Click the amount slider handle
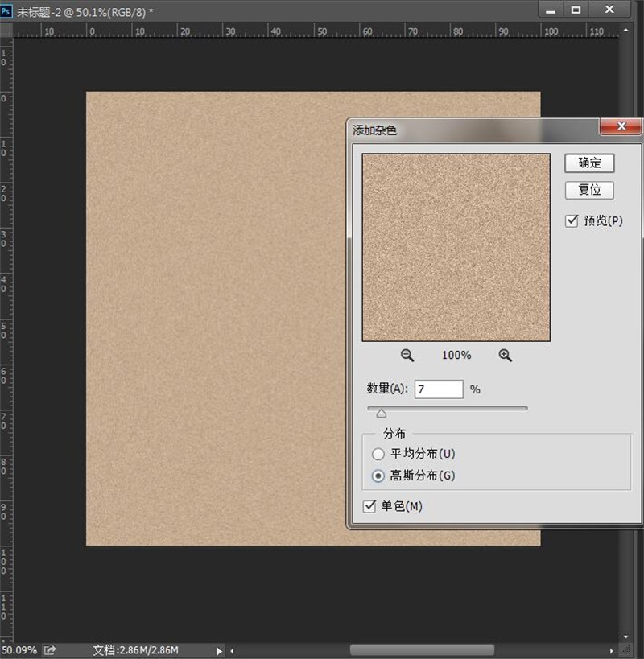This screenshot has width=644, height=659. pos(382,414)
